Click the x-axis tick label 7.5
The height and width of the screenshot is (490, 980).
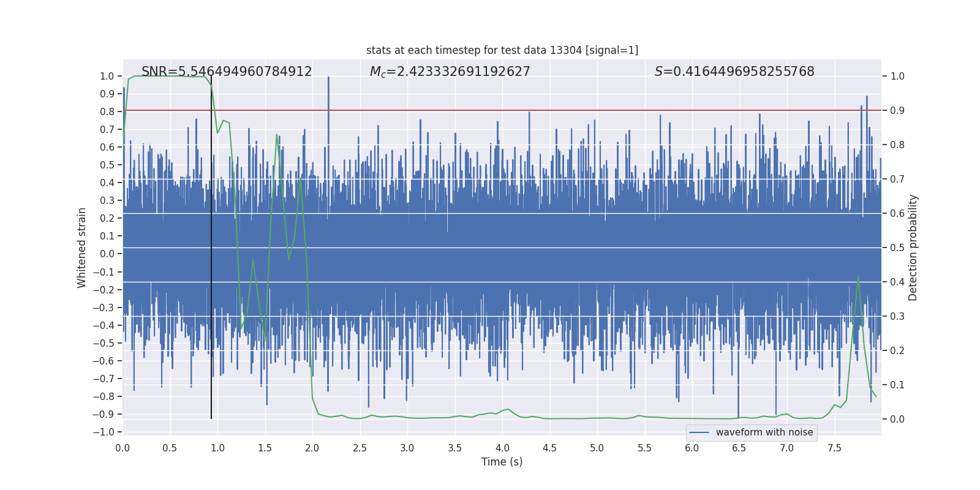coord(834,448)
